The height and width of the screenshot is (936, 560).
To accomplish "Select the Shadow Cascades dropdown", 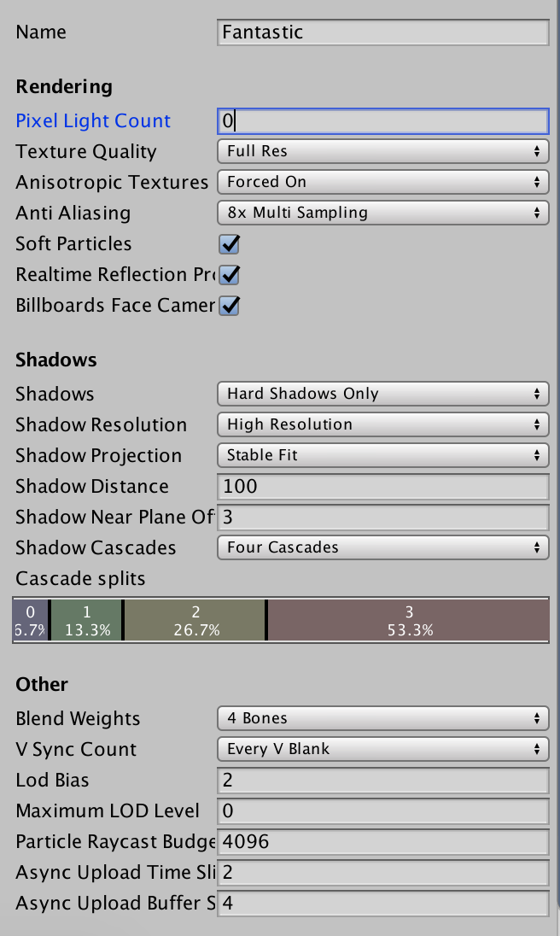I will [382, 548].
